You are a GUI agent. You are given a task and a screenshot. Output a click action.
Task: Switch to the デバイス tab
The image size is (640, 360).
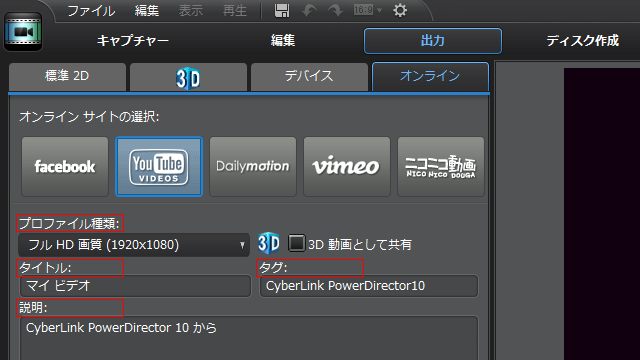tap(309, 76)
